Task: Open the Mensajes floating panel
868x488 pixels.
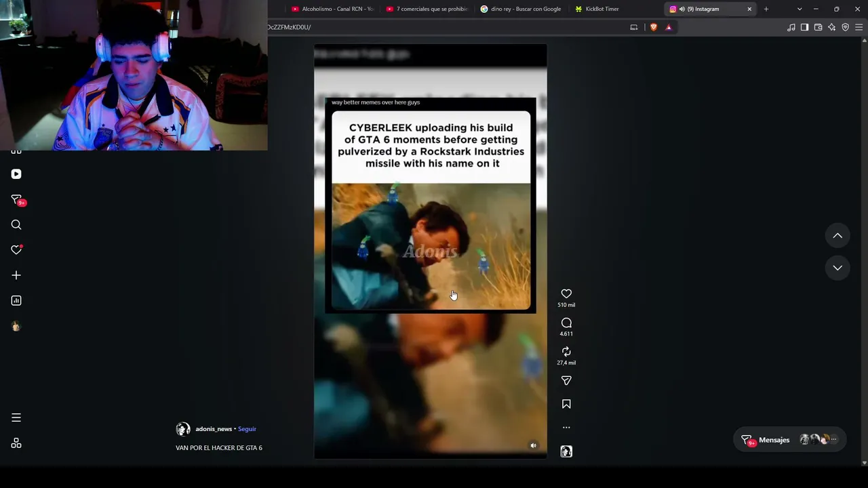Action: click(790, 440)
